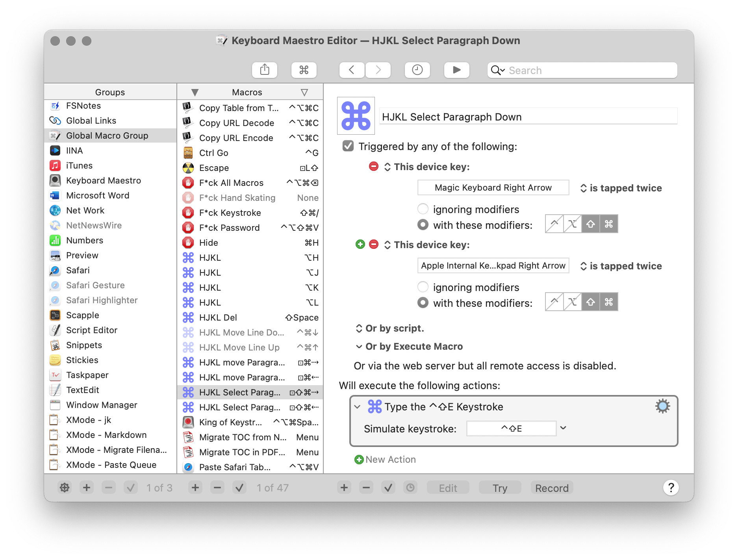Open the 'Or by script' popup
The width and height of the screenshot is (738, 560).
click(x=390, y=328)
